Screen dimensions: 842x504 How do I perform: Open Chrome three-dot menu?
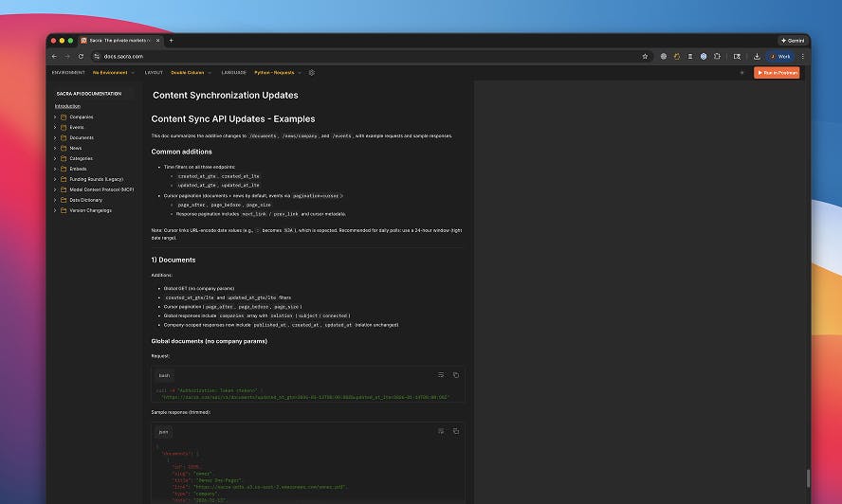coord(803,56)
